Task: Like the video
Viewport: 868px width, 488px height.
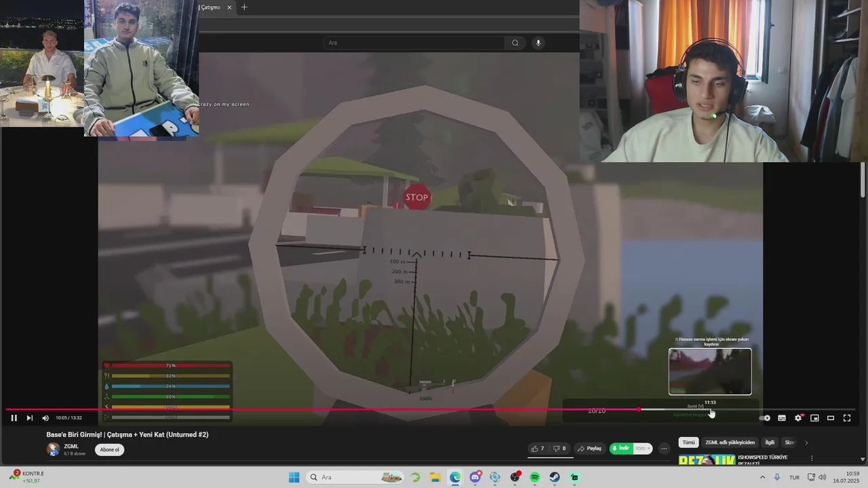Action: tap(538, 448)
